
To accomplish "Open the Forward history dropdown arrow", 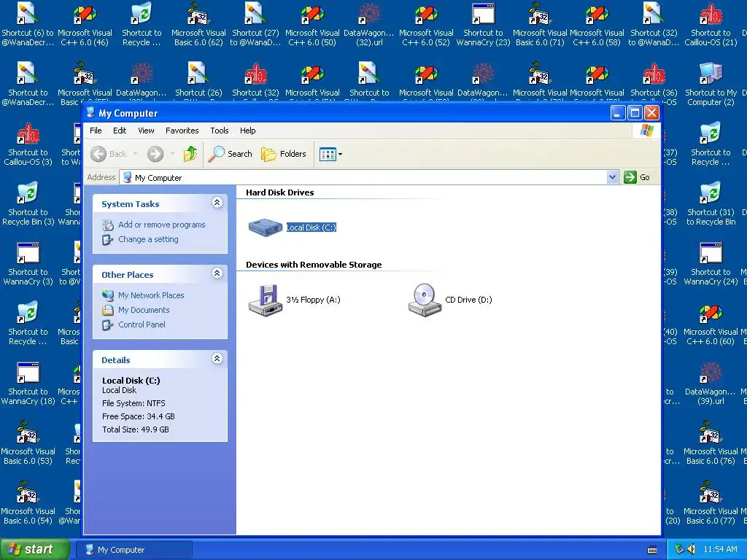I will pos(172,154).
